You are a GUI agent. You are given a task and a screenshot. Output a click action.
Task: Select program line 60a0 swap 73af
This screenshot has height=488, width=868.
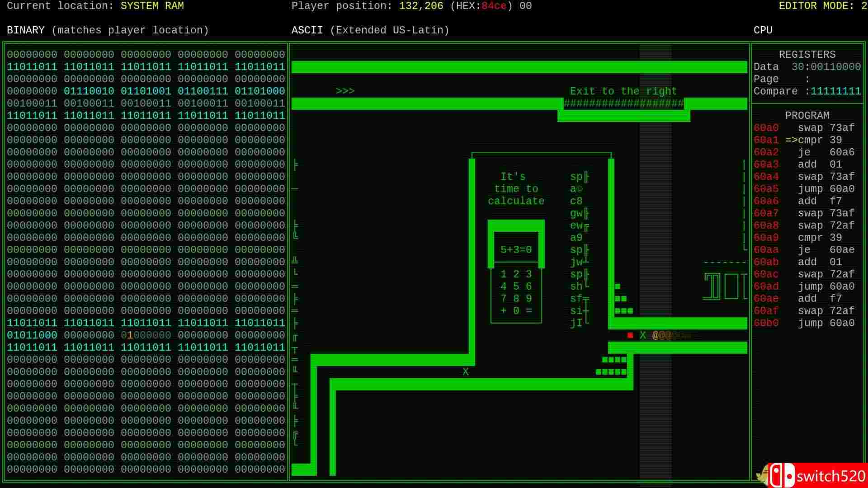(804, 128)
